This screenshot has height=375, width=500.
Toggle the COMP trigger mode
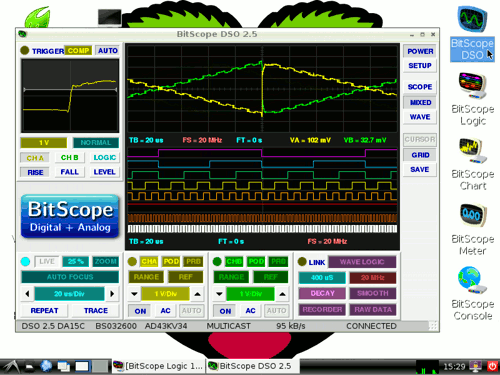pyautogui.click(x=78, y=51)
